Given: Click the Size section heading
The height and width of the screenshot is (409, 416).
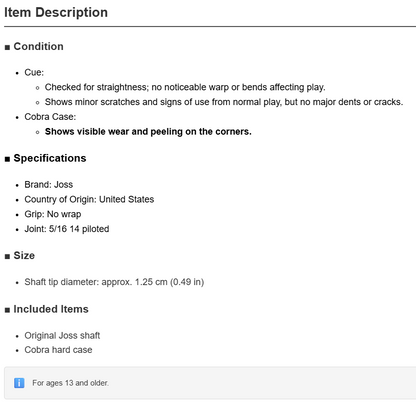Looking at the screenshot, I should point(24,256).
